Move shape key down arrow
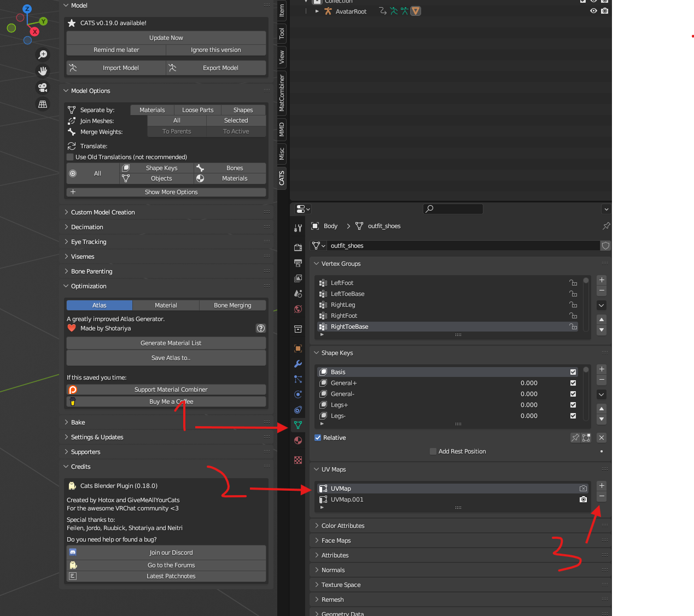 [x=602, y=419]
